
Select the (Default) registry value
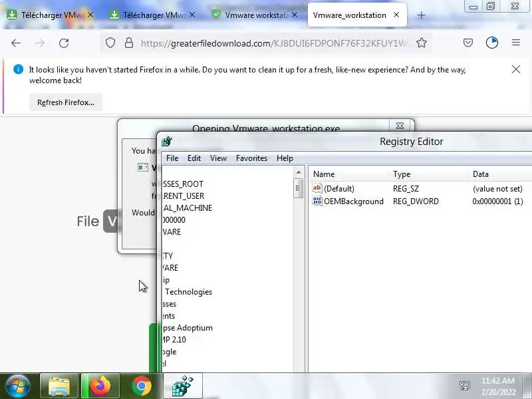point(338,189)
